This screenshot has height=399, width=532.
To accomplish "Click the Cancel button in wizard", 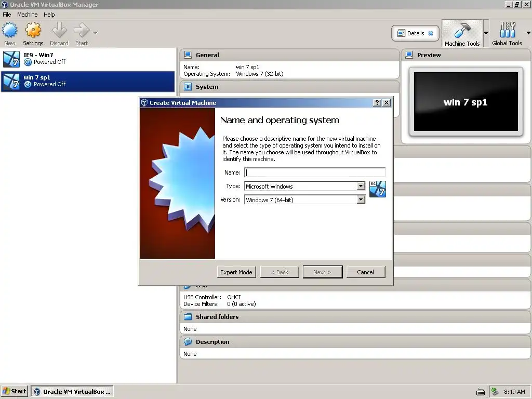I will [x=365, y=272].
